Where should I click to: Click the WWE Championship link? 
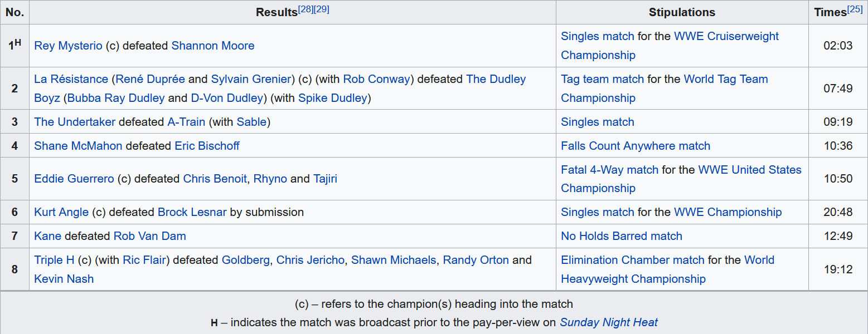pos(728,212)
